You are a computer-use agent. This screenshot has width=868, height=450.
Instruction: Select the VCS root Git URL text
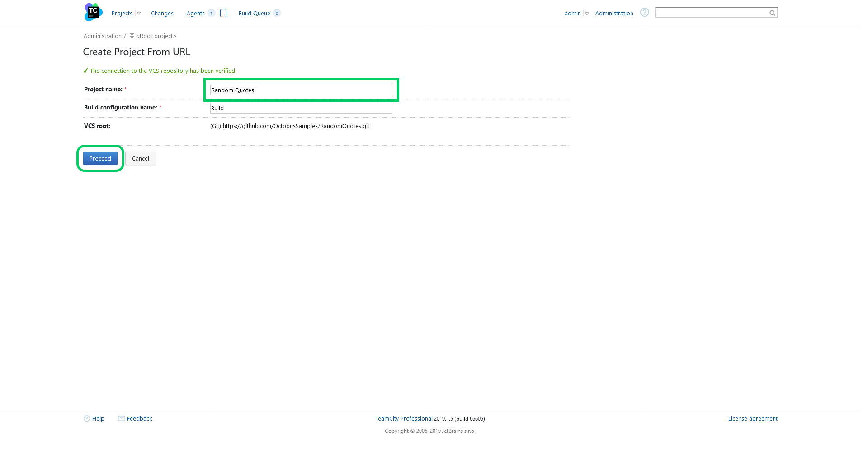290,126
